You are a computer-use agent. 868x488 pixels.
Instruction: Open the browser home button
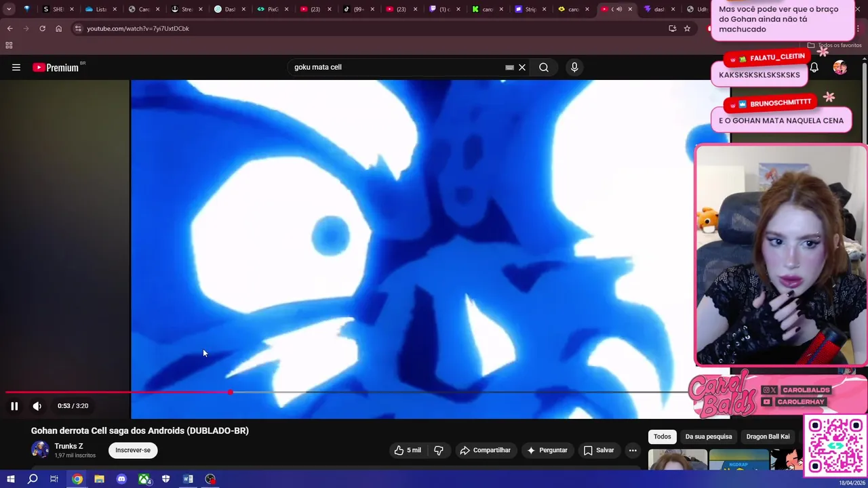pos(58,28)
